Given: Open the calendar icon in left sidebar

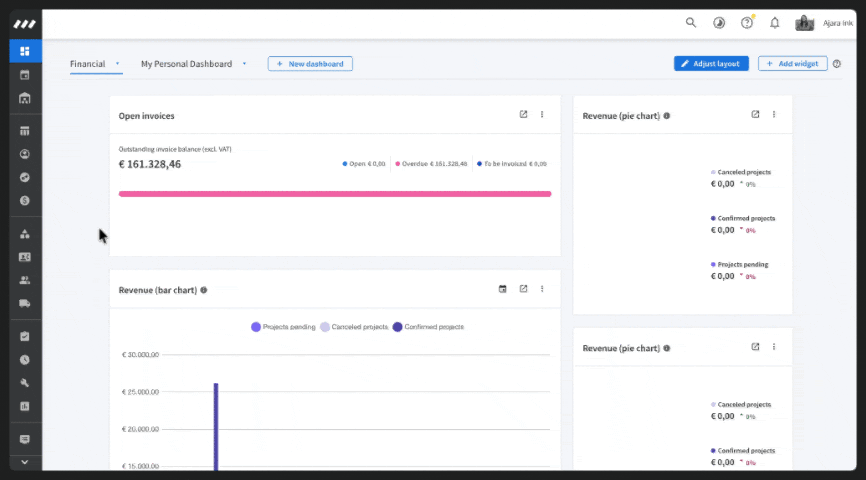Looking at the screenshot, I should (x=25, y=75).
